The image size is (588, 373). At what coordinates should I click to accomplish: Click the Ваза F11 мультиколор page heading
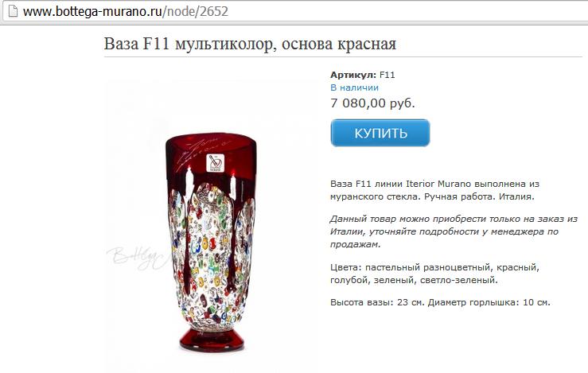point(250,44)
